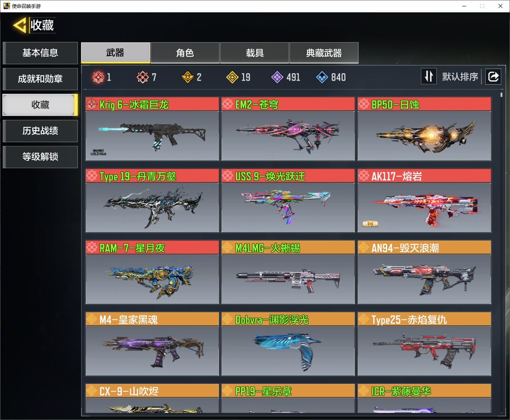The height and width of the screenshot is (420, 510).
Task: Switch to the 典藏武器 tab
Action: point(324,53)
